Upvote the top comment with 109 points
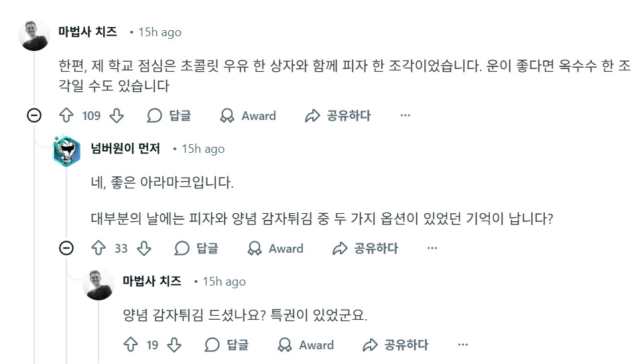The height and width of the screenshot is (364, 644). pos(66,116)
